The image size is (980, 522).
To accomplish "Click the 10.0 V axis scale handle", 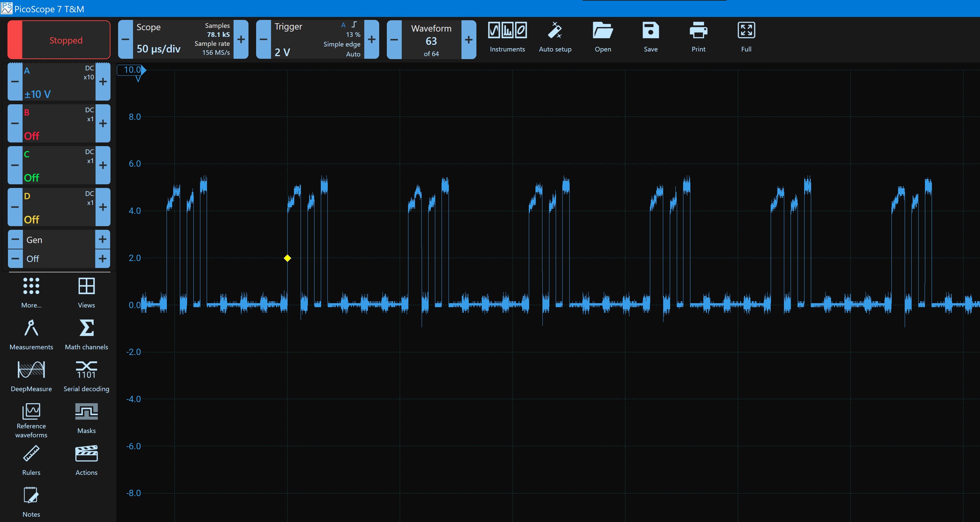I will coord(132,70).
